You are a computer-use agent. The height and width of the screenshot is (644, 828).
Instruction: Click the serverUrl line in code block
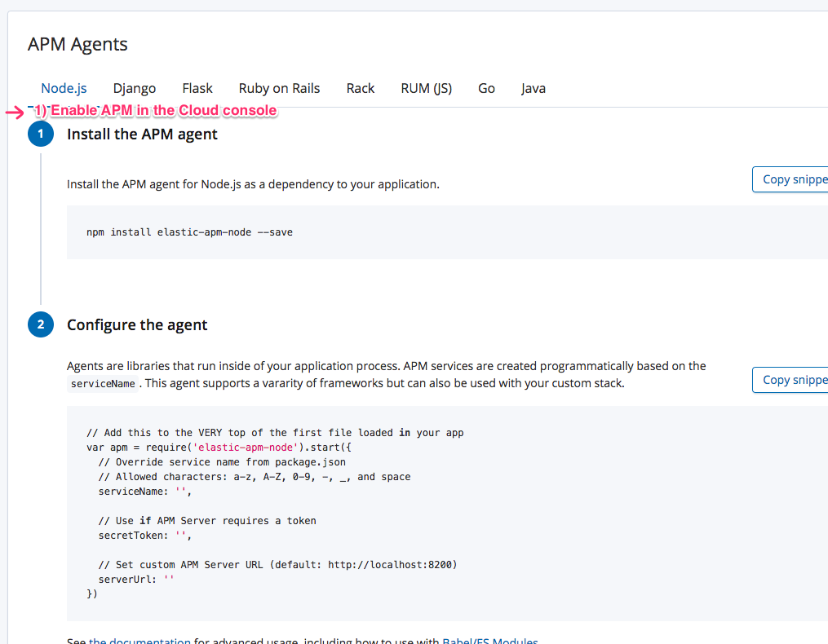coord(136,579)
